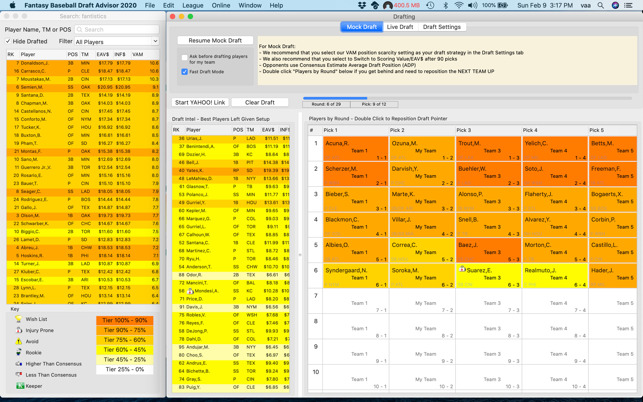Click the Avoid warning triangle icon

pyautogui.click(x=18, y=341)
